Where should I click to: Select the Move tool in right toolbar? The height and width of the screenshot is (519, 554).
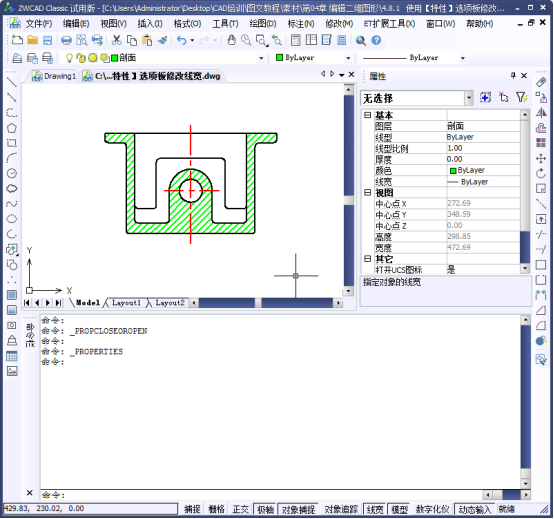click(541, 158)
